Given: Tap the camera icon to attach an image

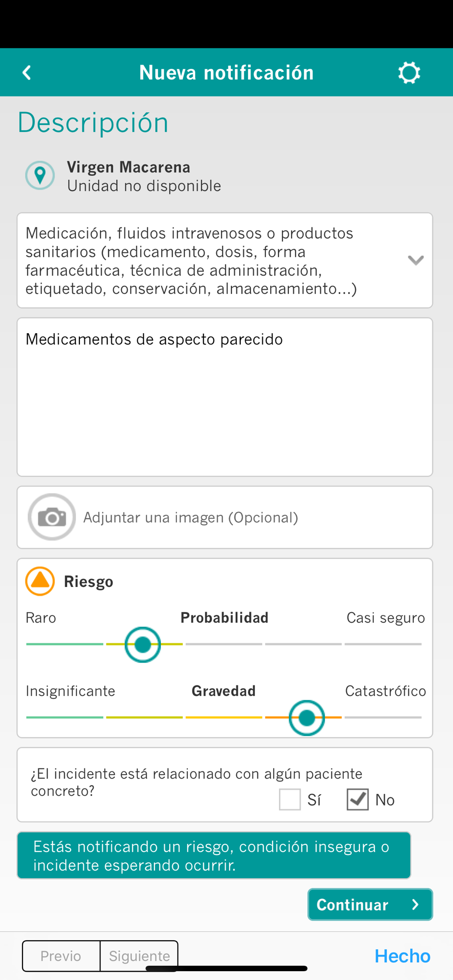Looking at the screenshot, I should tap(52, 517).
